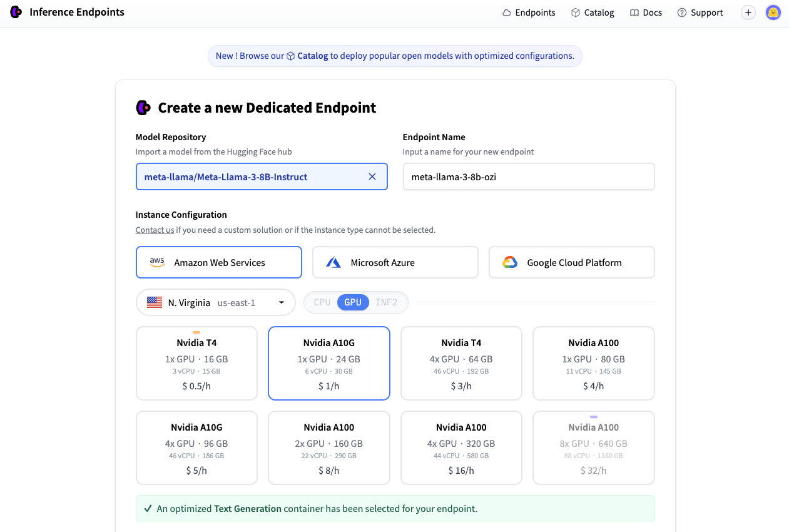Viewport: 789px width, 532px height.
Task: Select Nvidia A100 8x GPU 640 GB instance
Action: point(594,448)
